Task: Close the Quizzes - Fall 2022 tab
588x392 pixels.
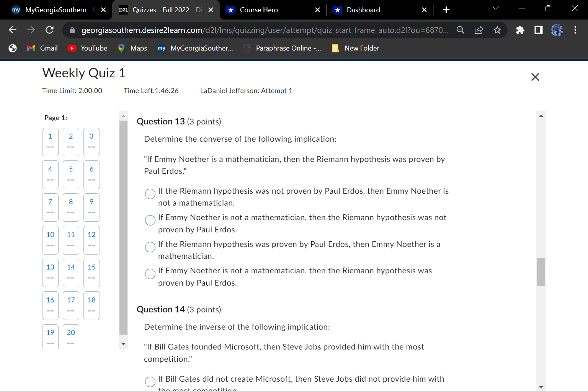Action: pos(211,10)
